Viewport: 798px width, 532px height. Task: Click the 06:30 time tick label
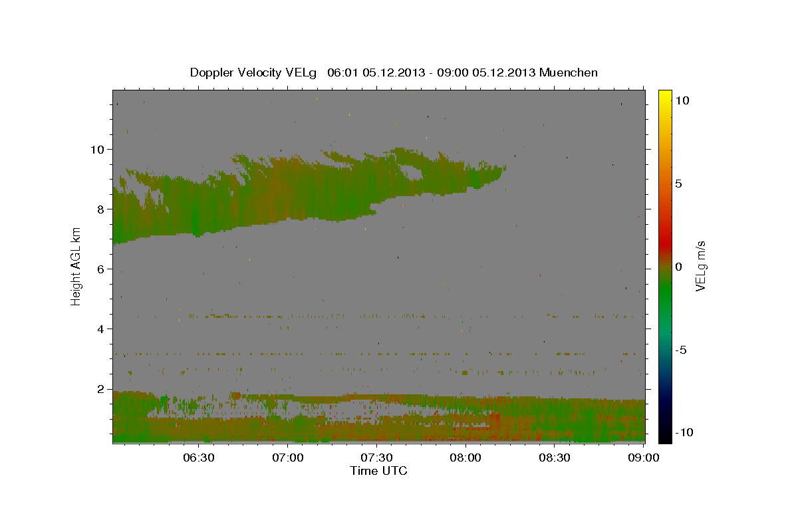(199, 458)
